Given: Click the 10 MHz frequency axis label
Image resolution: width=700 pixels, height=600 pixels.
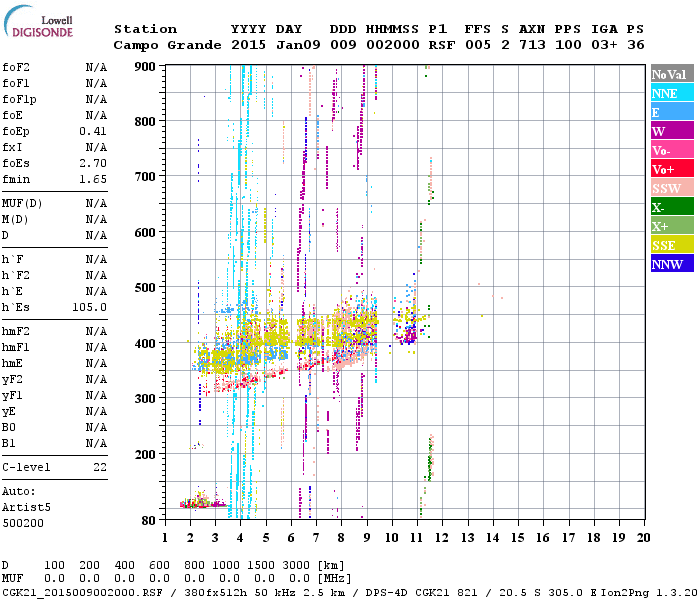Looking at the screenshot, I should coord(392,537).
